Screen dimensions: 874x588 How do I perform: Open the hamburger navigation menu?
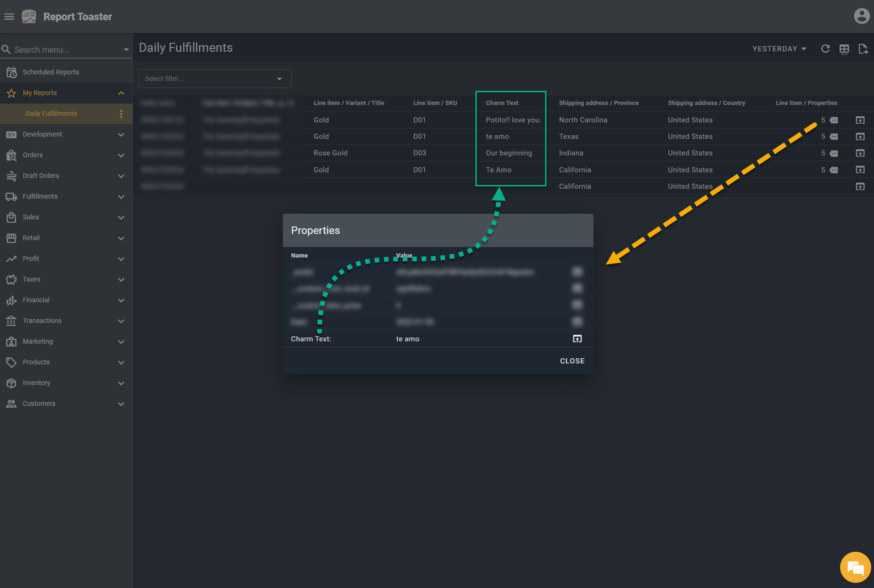tap(9, 17)
